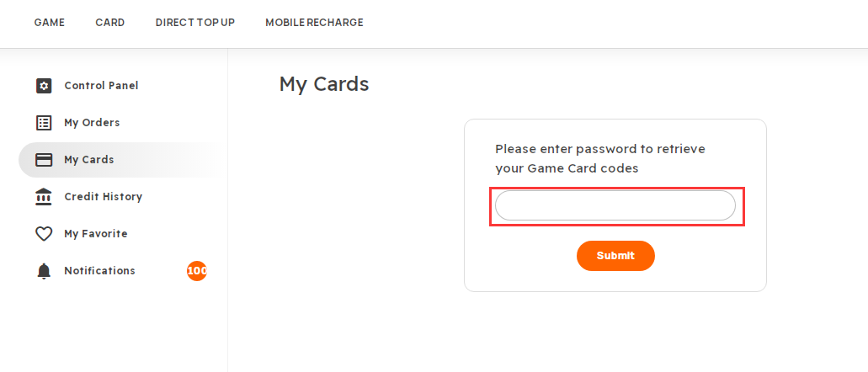This screenshot has width=868, height=372.
Task: Click the orange 100 notifications badge
Action: 196,271
